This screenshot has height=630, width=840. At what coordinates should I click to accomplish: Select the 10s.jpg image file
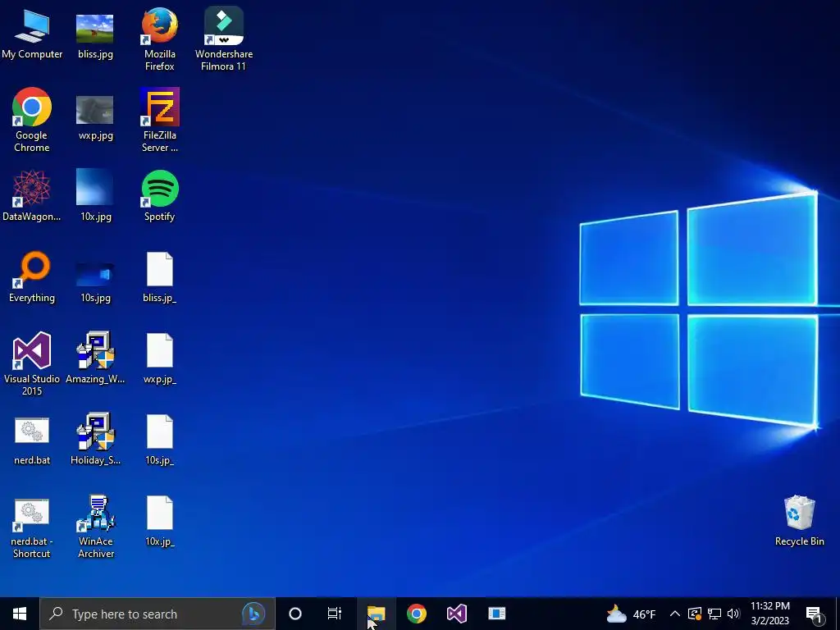pos(95,281)
